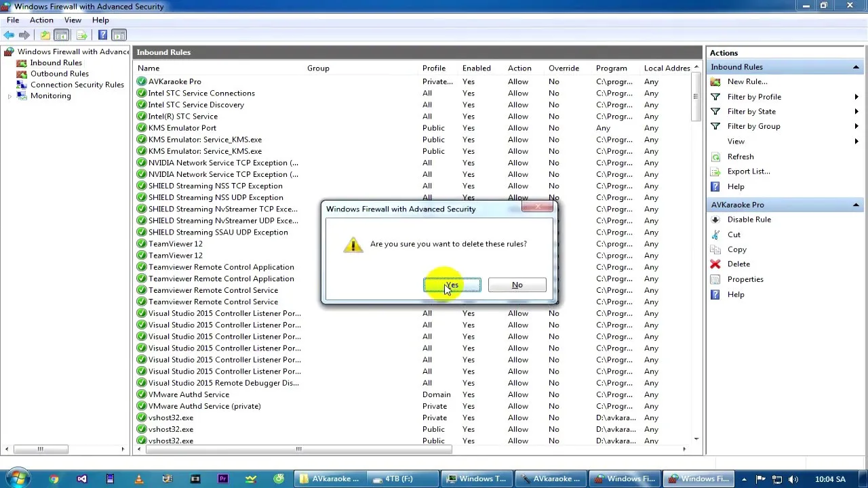Click scroll-down arrow of rules list
Screen dimensions: 868x488
click(x=696, y=440)
